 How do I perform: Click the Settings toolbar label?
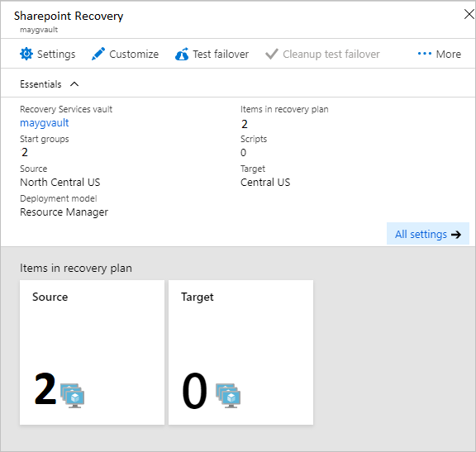point(56,55)
